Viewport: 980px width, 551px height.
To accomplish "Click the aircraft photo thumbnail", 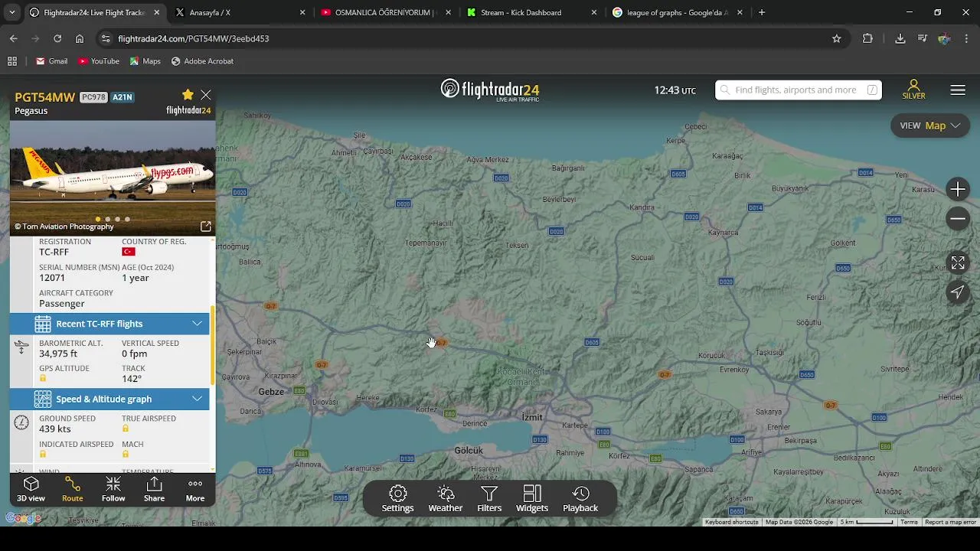I will (x=113, y=176).
